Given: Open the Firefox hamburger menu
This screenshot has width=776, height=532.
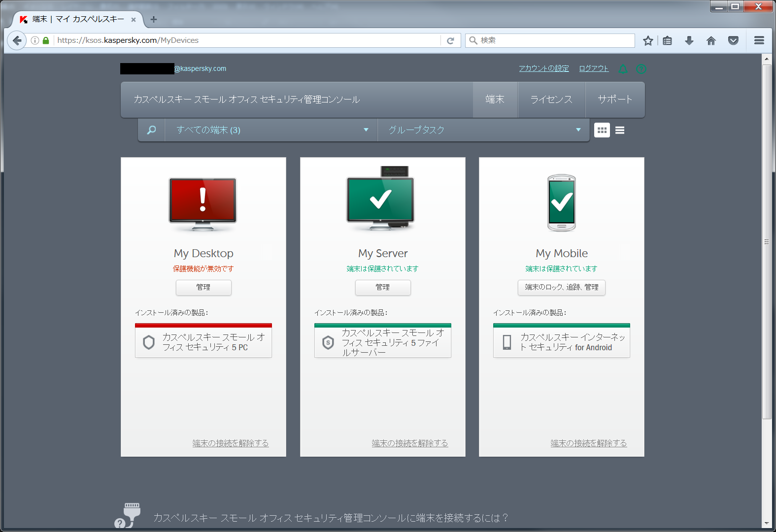Looking at the screenshot, I should (x=759, y=40).
